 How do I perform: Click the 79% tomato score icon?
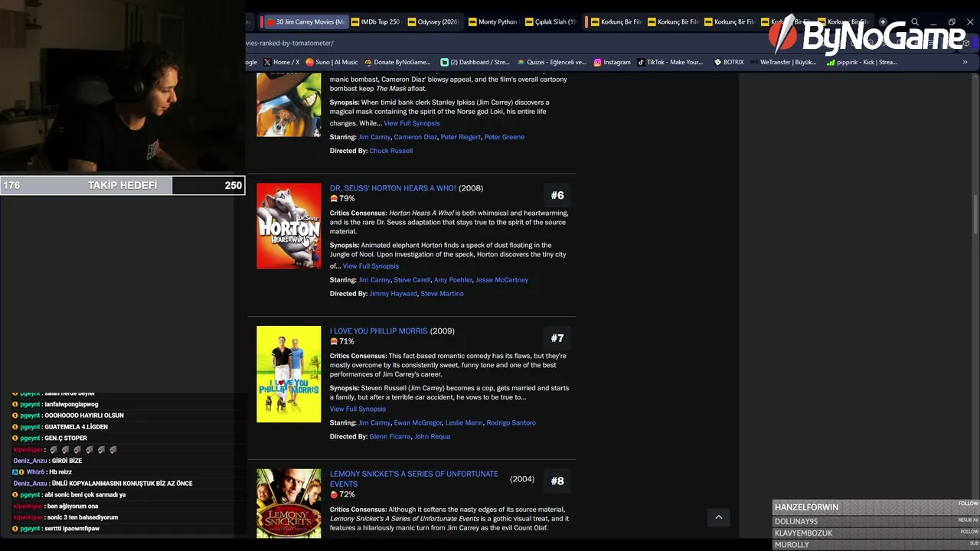click(334, 199)
